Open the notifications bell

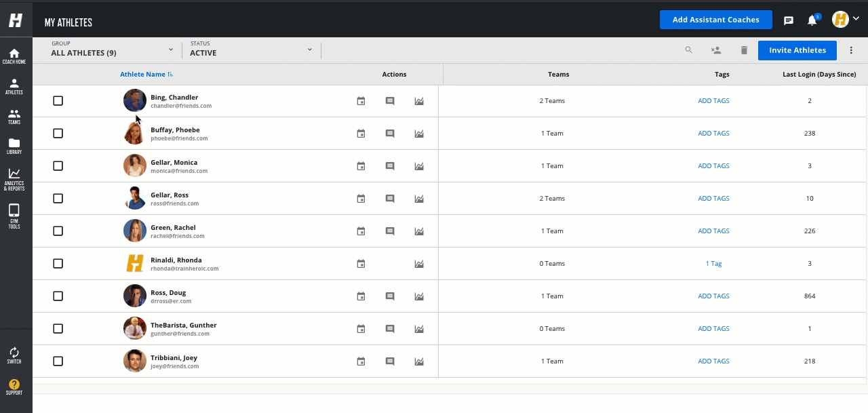(x=812, y=20)
